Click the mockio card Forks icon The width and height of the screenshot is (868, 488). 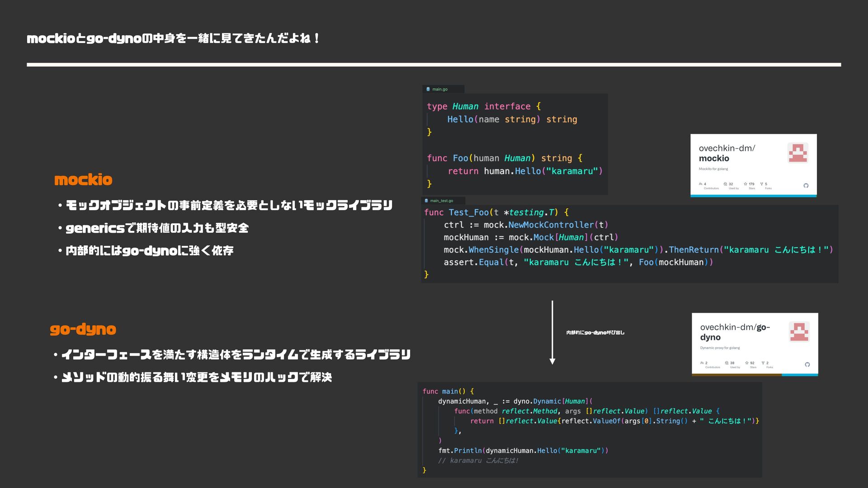pyautogui.click(x=762, y=184)
